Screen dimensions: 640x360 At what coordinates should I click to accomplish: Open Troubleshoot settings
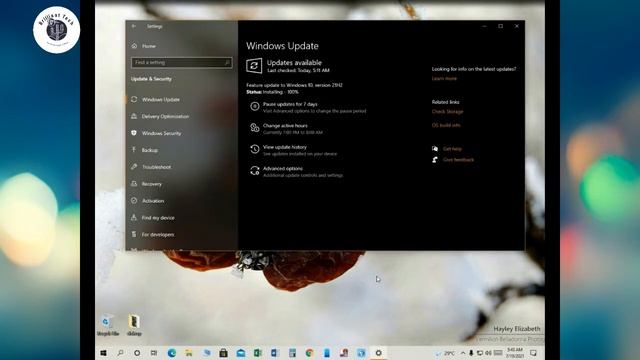click(x=156, y=167)
